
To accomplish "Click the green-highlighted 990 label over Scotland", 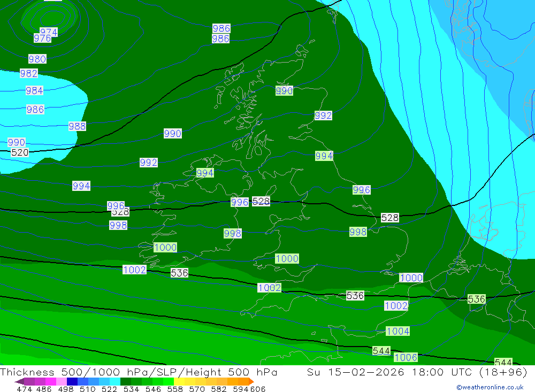I will (284, 91).
